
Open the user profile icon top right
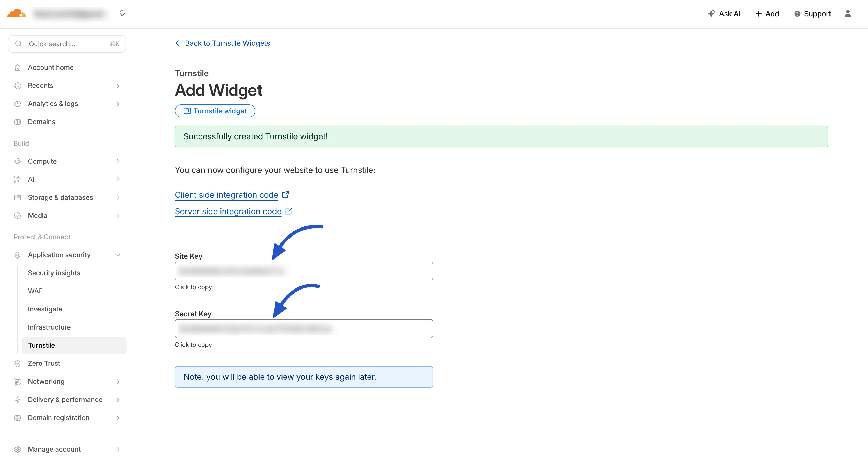click(x=848, y=13)
